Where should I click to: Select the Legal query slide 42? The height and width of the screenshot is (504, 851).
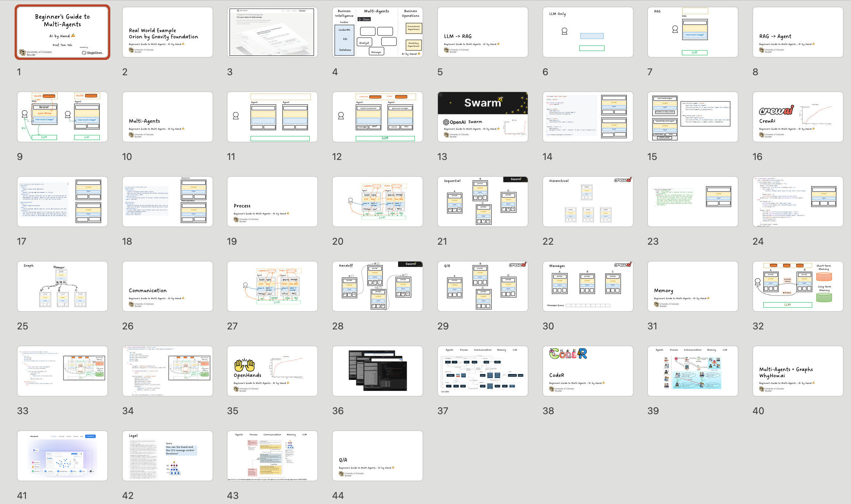[x=168, y=456]
